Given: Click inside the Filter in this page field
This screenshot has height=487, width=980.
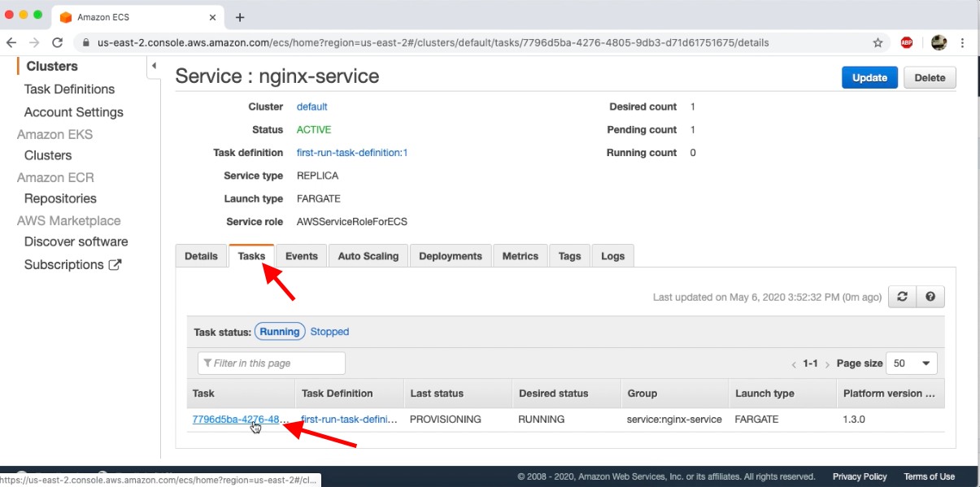Looking at the screenshot, I should pyautogui.click(x=271, y=363).
